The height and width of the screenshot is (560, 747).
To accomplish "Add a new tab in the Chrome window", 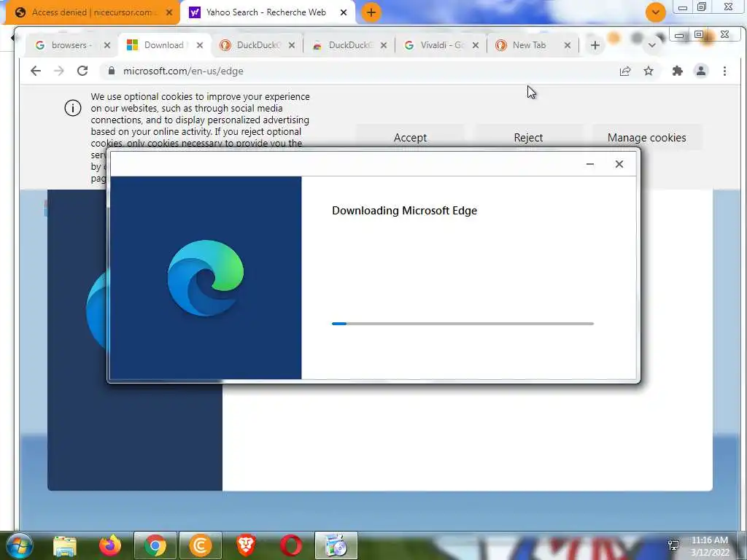I will point(595,45).
